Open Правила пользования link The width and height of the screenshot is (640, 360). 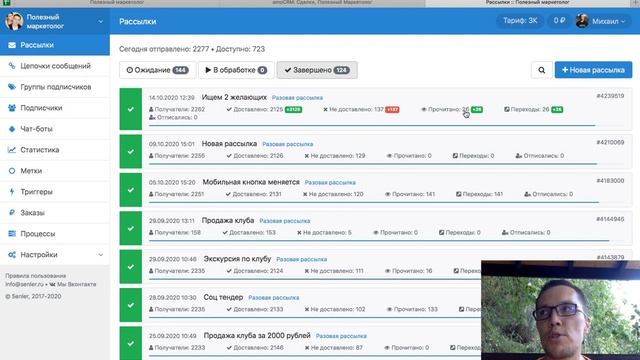(x=36, y=276)
